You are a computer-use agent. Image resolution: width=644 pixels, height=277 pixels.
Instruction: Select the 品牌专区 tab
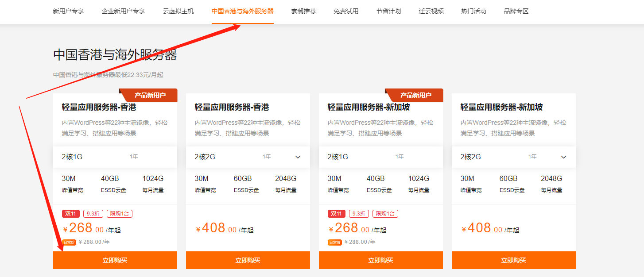point(516,11)
